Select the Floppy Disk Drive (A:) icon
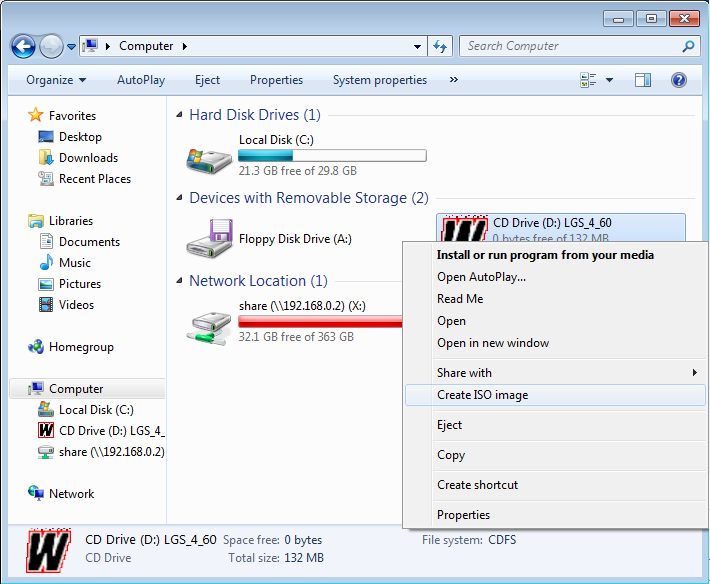The width and height of the screenshot is (710, 584). coord(209,239)
